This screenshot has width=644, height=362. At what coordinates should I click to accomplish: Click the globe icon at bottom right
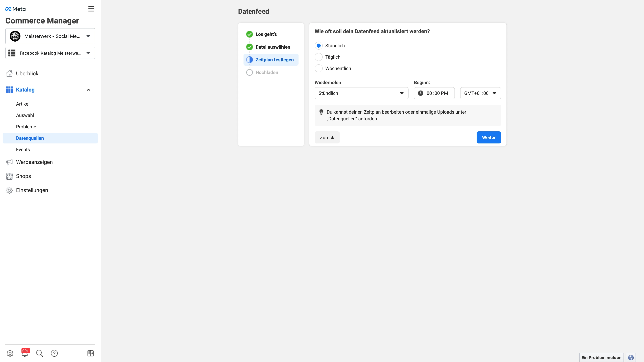tap(631, 357)
